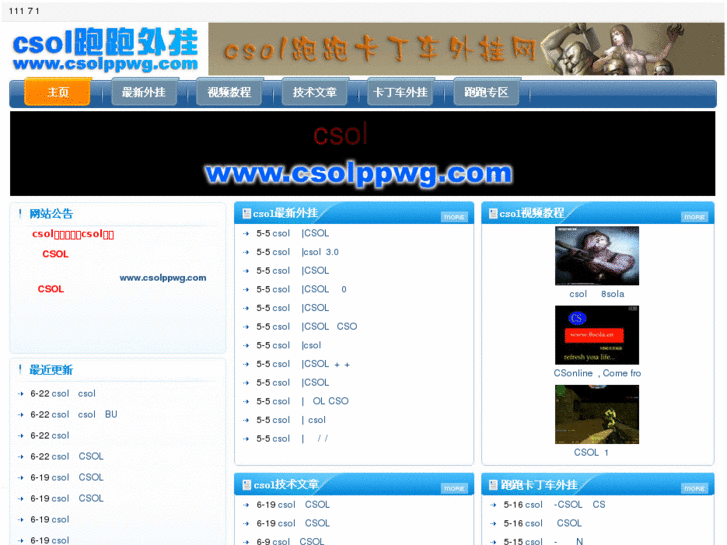Click the csol最新外挂 panel title
The image size is (727, 545).
coord(285,213)
